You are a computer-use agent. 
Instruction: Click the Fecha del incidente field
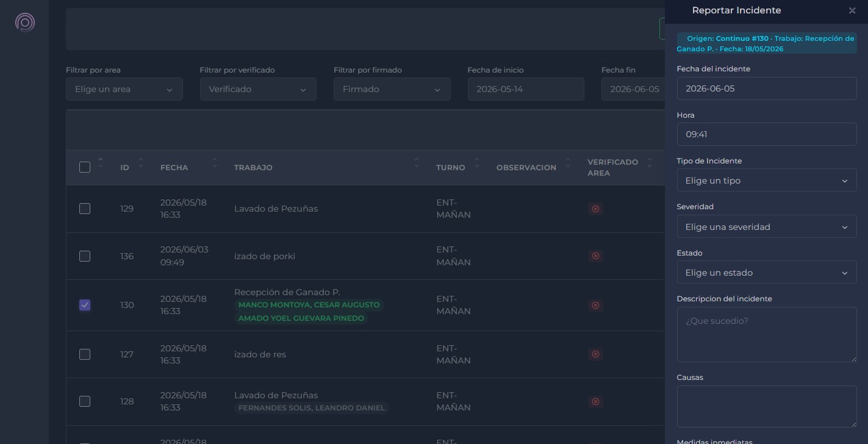click(x=767, y=88)
